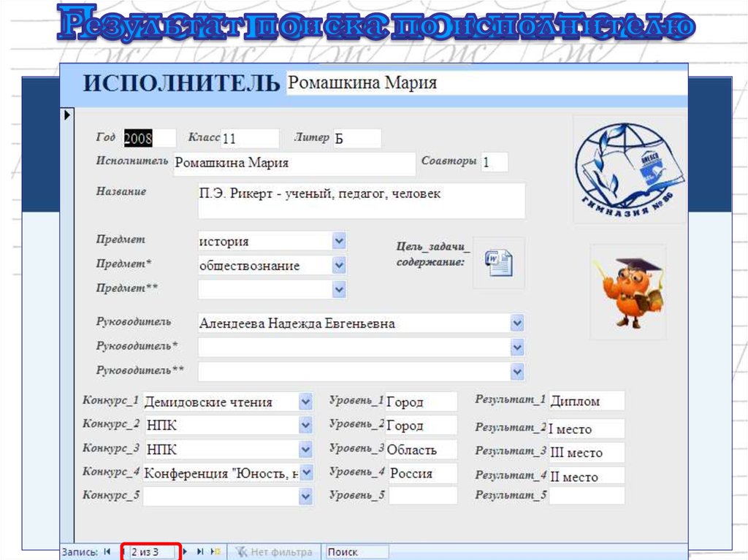This screenshot has width=748, height=560.
Task: Click the Gymnasium No. 86 globe logo
Action: pyautogui.click(x=630, y=170)
